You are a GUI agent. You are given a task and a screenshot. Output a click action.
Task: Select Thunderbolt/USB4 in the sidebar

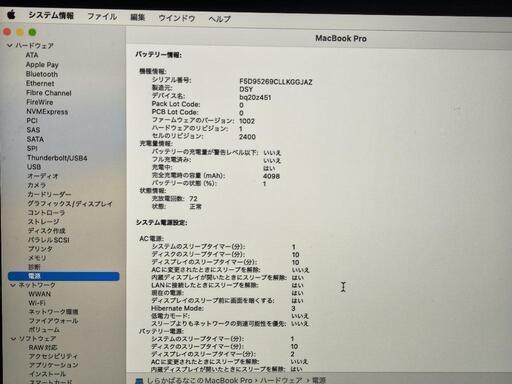57,158
